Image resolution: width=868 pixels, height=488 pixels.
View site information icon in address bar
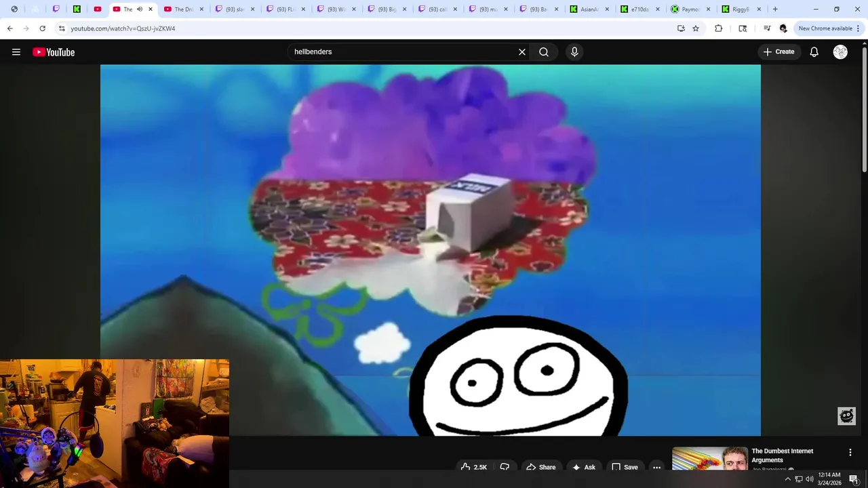[62, 28]
